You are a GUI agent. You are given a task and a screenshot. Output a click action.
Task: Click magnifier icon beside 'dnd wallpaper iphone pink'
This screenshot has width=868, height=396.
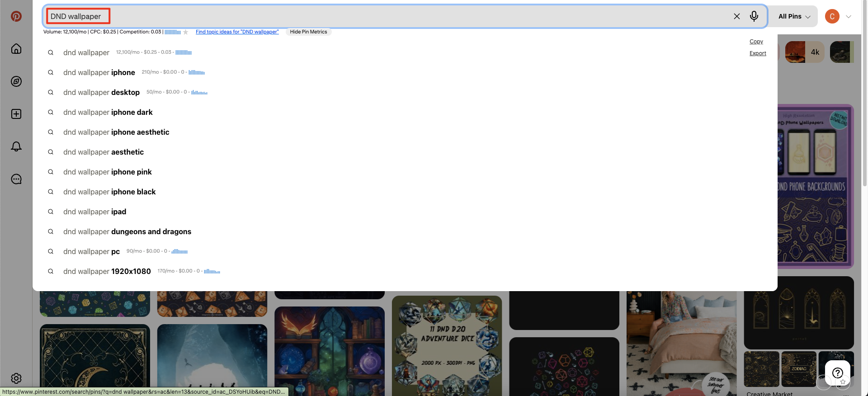(51, 172)
